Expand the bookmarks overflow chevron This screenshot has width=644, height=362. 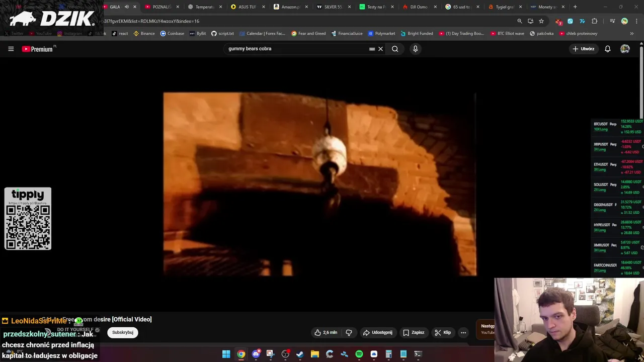632,34
